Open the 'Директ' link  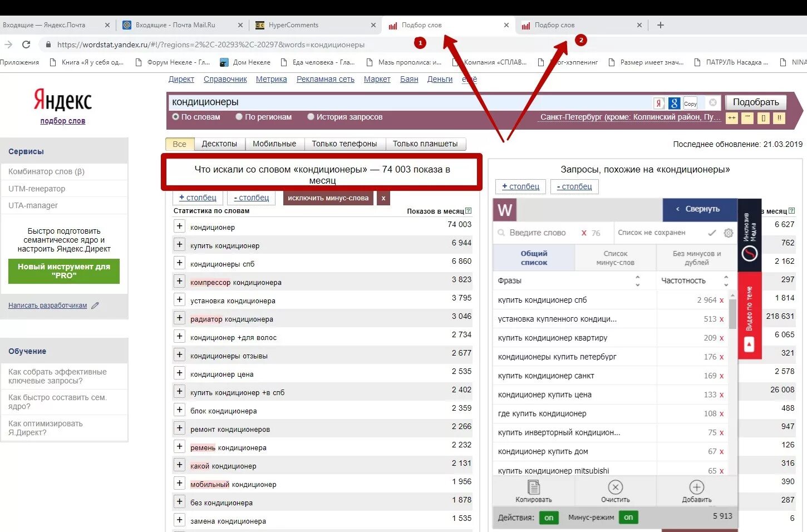181,79
